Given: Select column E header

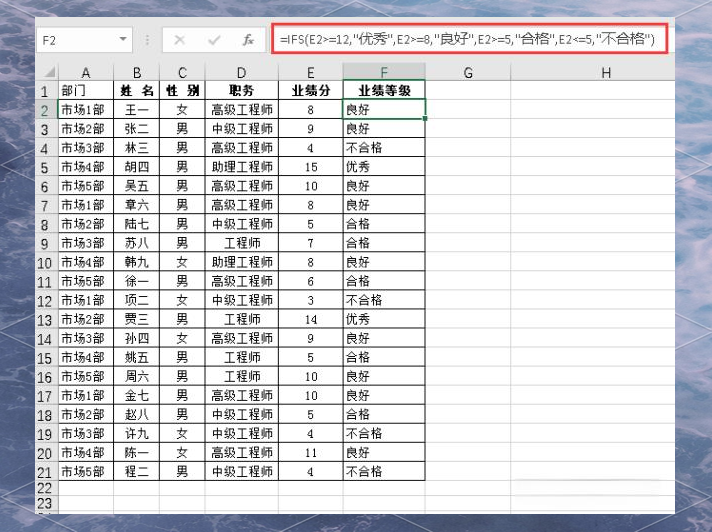Looking at the screenshot, I should (x=311, y=72).
